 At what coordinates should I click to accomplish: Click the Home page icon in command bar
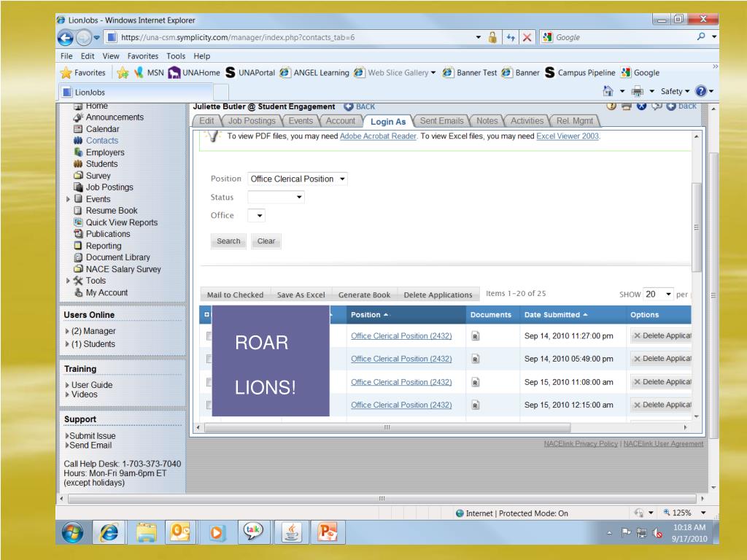tap(608, 91)
